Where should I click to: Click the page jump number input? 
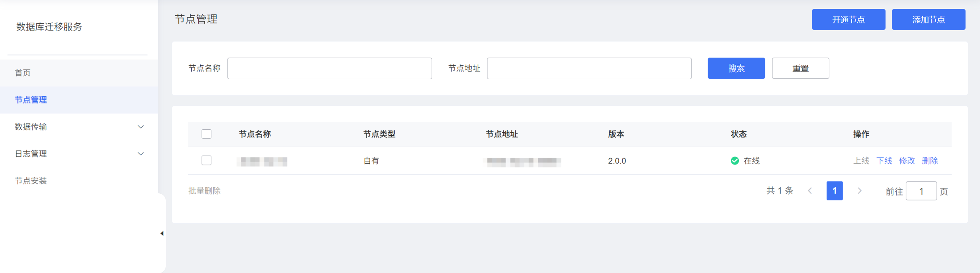[921, 191]
